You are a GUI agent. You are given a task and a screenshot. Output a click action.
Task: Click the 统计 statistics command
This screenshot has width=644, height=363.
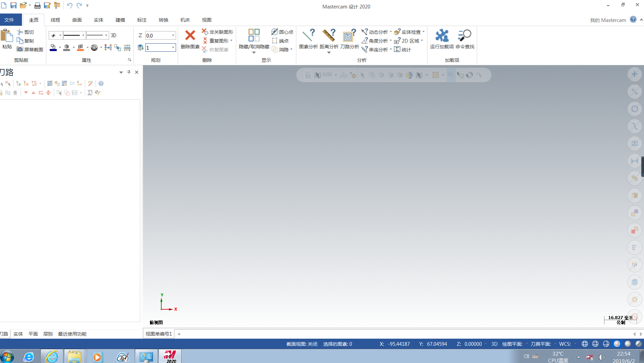coord(403,50)
